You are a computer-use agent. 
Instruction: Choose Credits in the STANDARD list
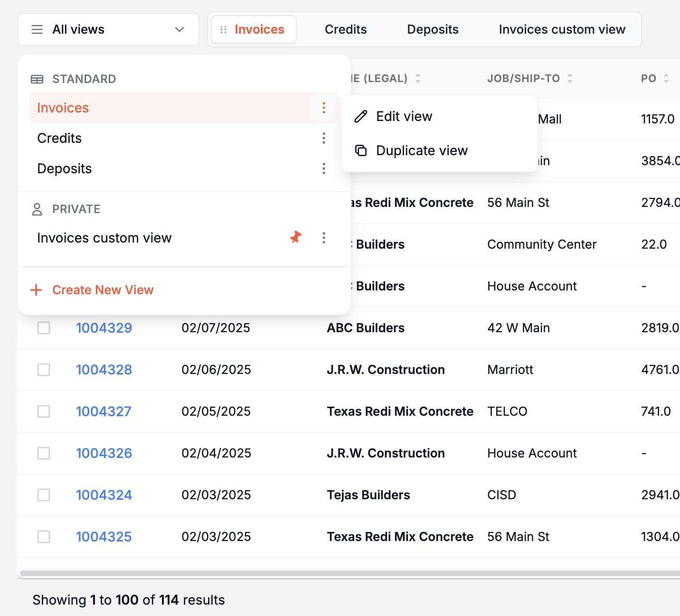point(59,138)
